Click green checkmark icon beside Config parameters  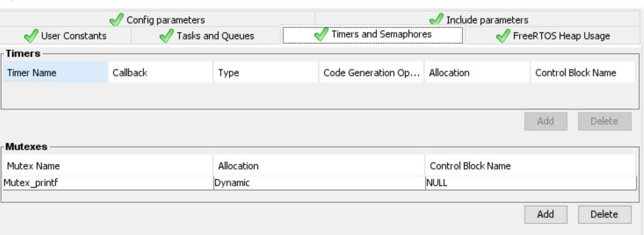point(117,20)
